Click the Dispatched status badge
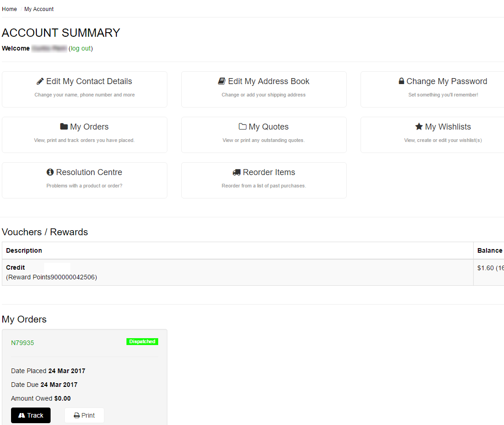The width and height of the screenshot is (504, 425). pos(143,341)
